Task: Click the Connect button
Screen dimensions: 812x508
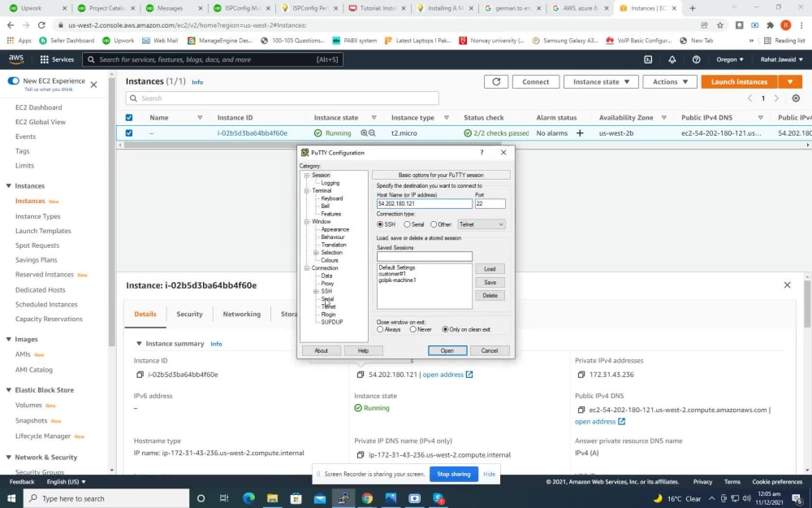Action: point(535,82)
